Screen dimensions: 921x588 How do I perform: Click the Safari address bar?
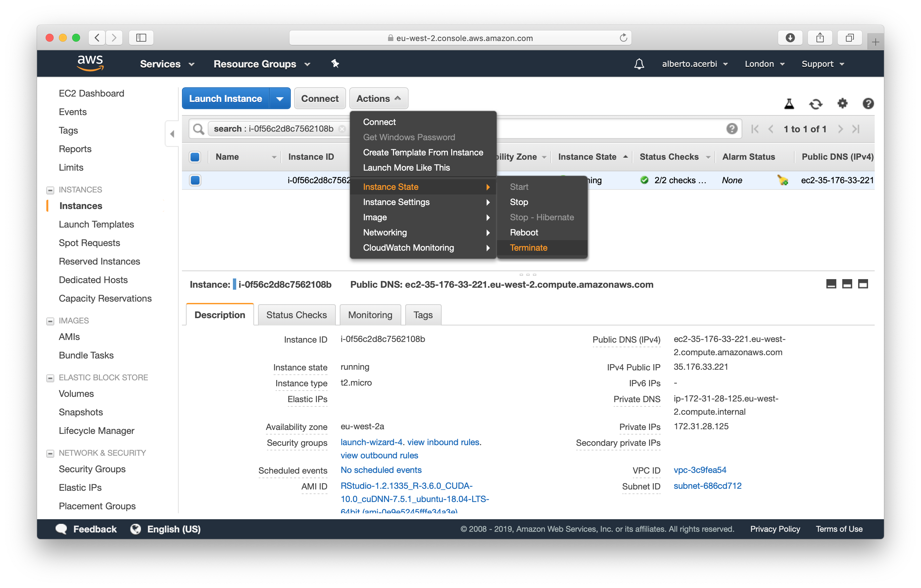(x=460, y=37)
